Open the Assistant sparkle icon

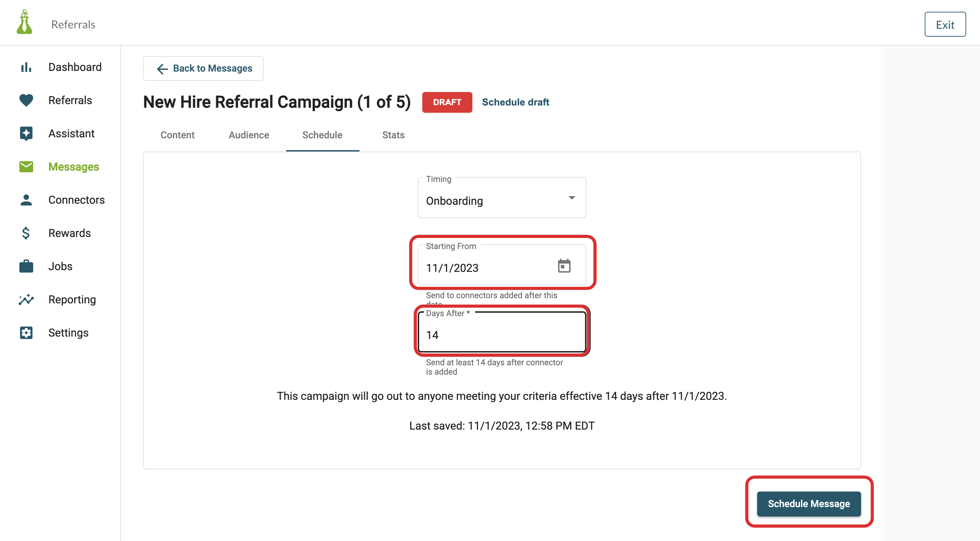pos(26,133)
